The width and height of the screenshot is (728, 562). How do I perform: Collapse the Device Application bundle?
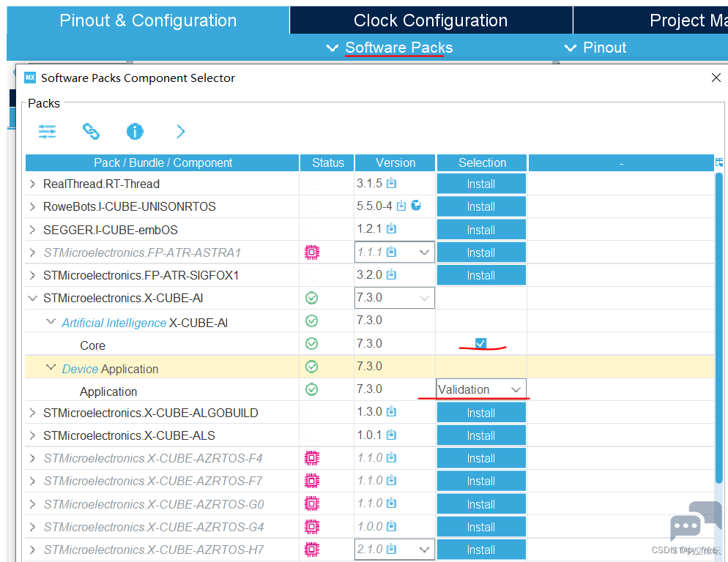pos(51,367)
